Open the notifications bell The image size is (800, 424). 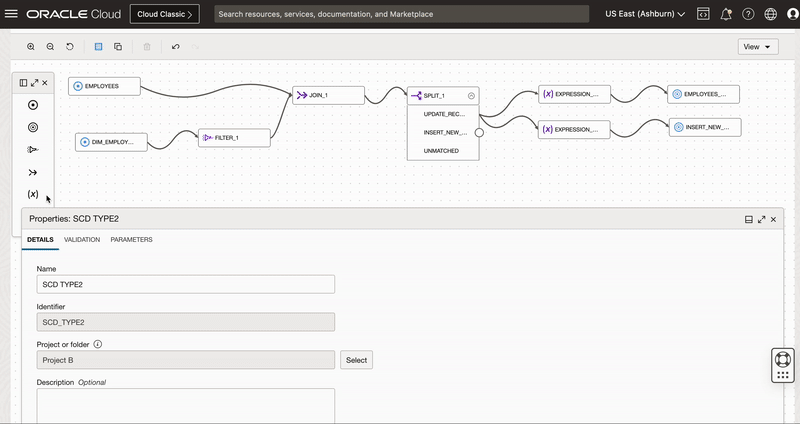pos(726,14)
